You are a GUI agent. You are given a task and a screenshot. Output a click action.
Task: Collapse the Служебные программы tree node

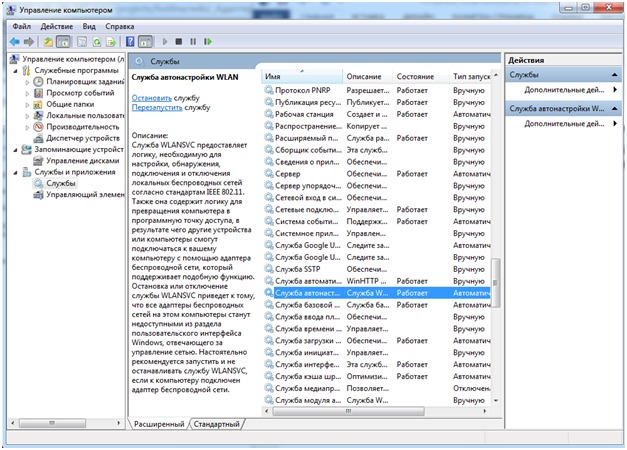[x=15, y=71]
